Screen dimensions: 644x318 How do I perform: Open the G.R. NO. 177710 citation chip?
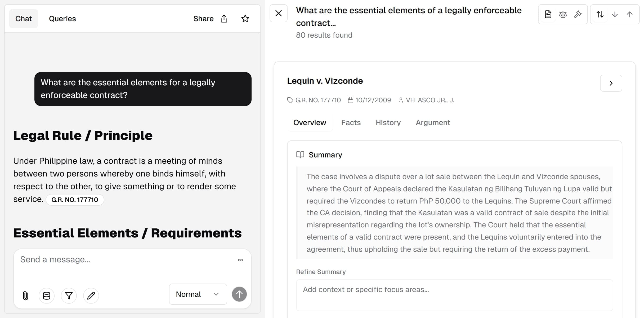tap(75, 200)
